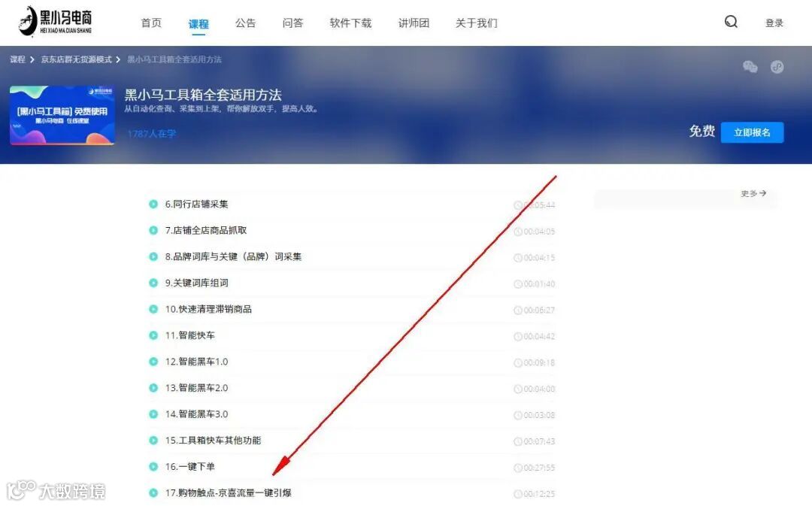Click play icon for 9.关键词库组词
Screen dimensions: 812x506
click(153, 283)
